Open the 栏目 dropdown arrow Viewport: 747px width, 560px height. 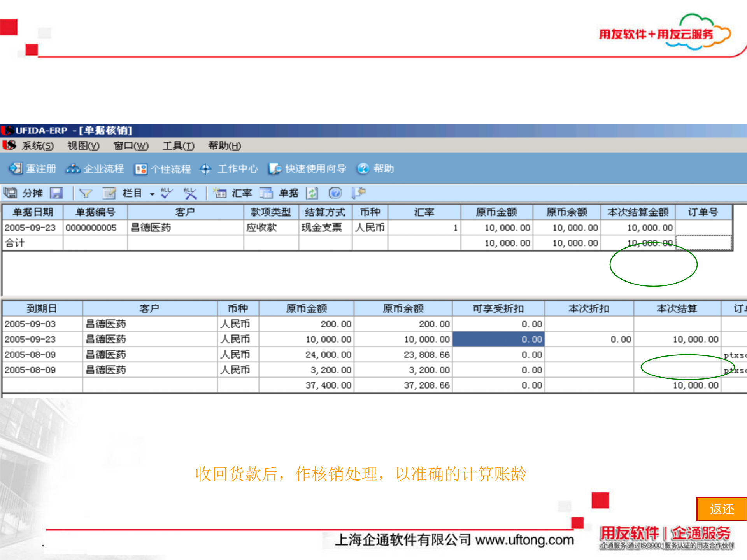pos(152,194)
